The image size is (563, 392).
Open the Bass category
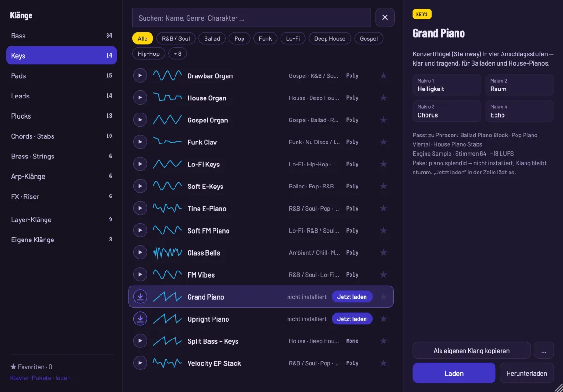coord(61,36)
